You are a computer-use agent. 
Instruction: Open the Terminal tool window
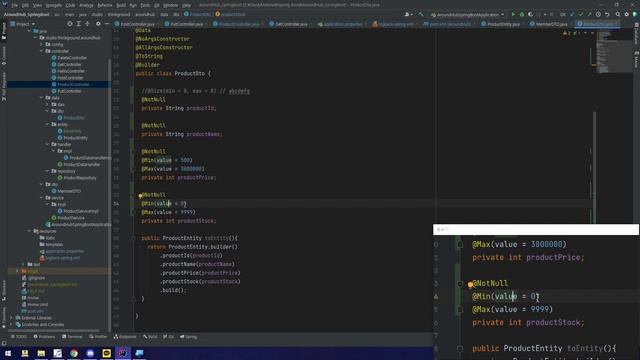pos(72,337)
